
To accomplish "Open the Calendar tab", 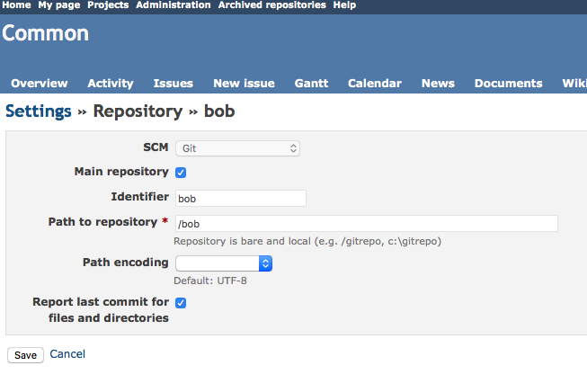I will click(375, 83).
